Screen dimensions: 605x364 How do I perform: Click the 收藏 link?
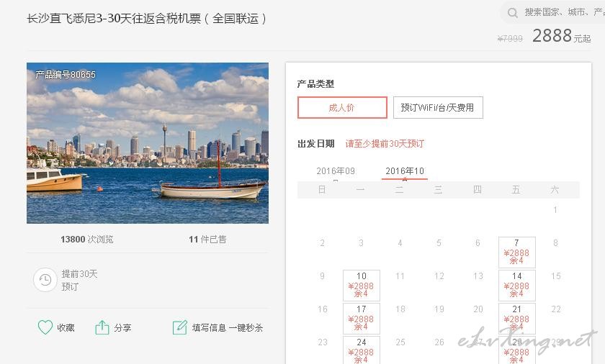(x=66, y=328)
